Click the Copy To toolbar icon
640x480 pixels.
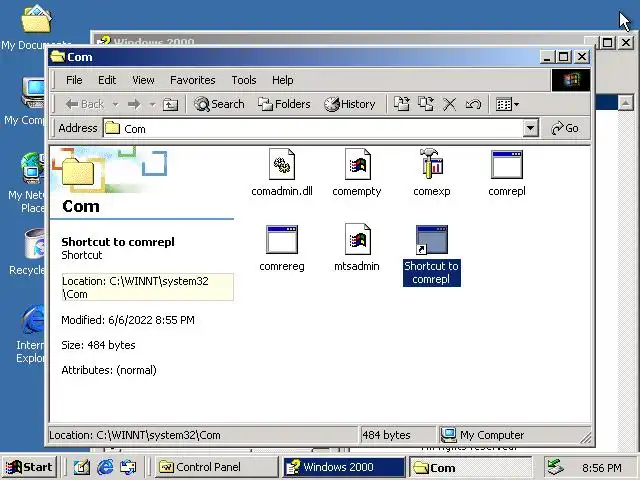tap(426, 104)
